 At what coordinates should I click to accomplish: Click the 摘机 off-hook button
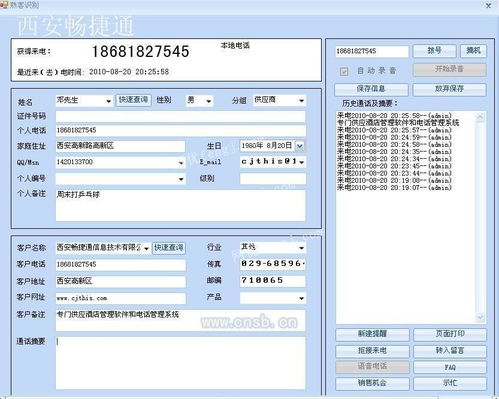tap(473, 51)
